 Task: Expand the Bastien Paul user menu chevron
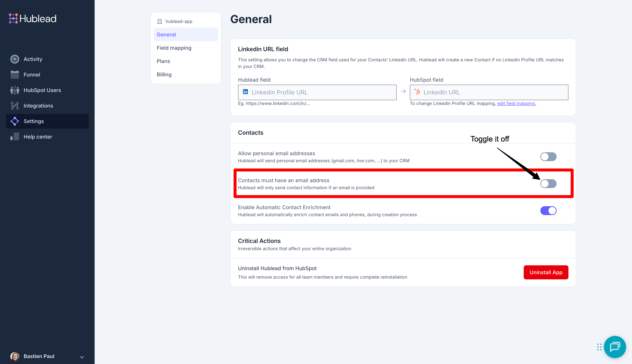point(82,357)
